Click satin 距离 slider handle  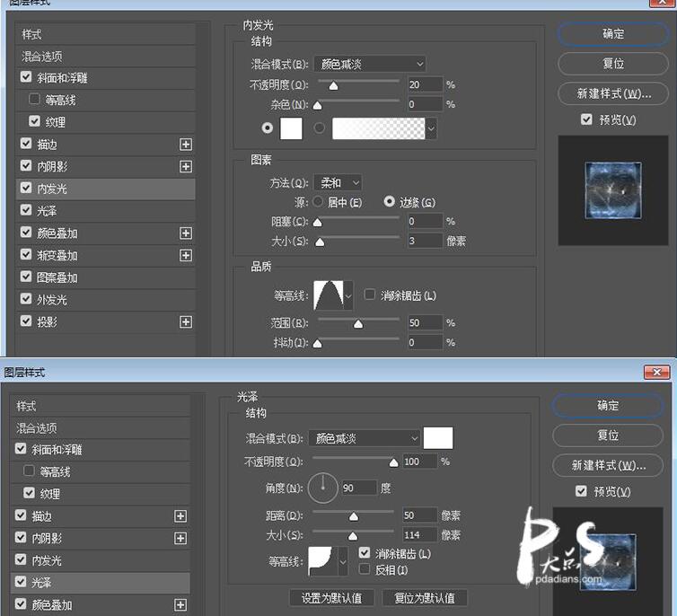[354, 517]
